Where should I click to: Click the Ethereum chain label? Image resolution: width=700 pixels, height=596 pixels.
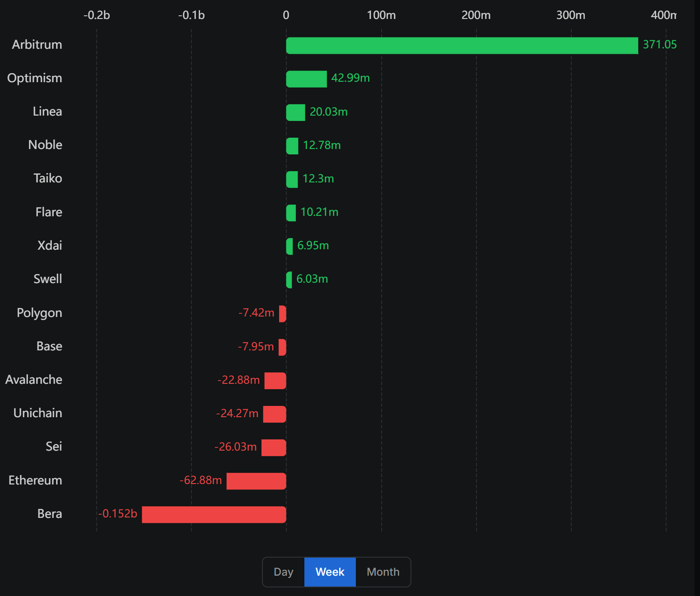coord(35,480)
